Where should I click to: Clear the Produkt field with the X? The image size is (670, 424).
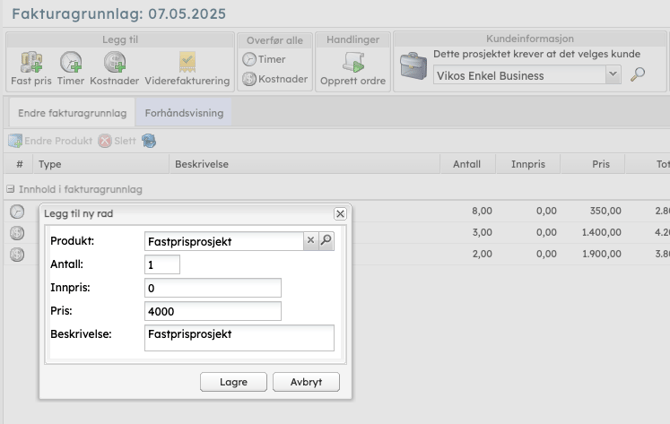point(310,240)
